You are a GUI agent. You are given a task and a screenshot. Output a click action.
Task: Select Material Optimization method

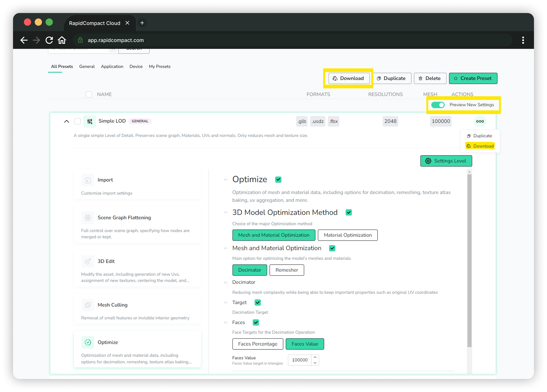coord(347,235)
